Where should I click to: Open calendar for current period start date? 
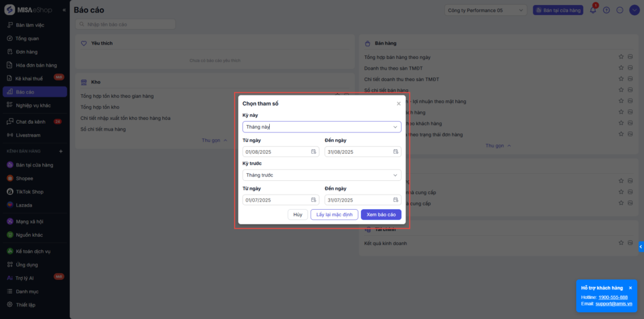point(313,152)
